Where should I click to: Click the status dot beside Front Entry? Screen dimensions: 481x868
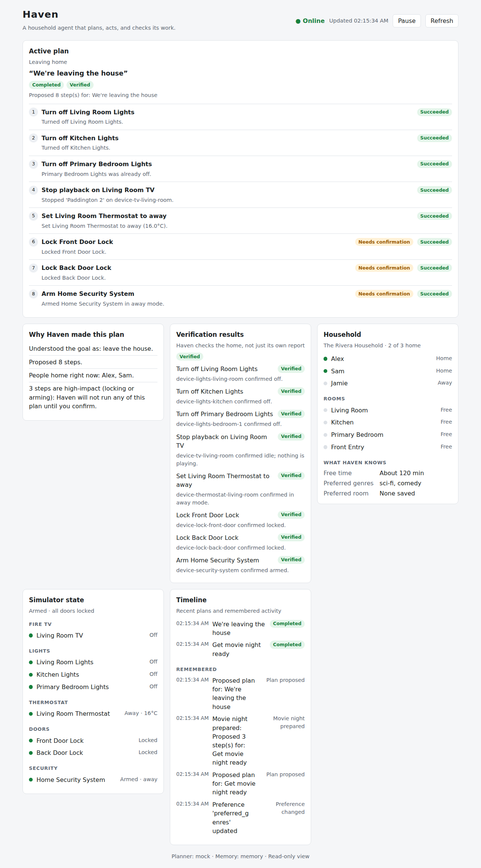[x=325, y=447]
